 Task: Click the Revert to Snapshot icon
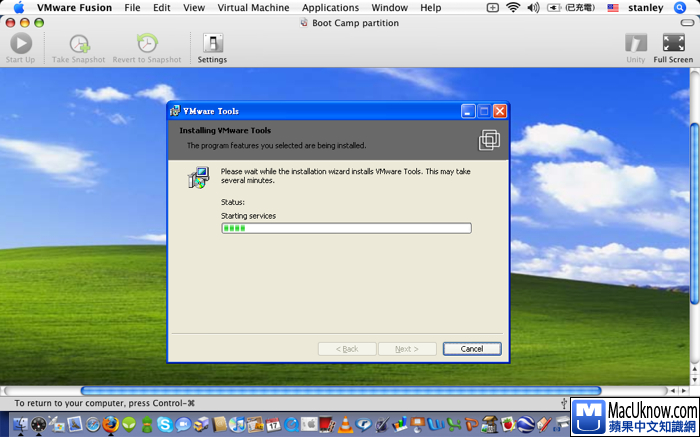point(146,47)
